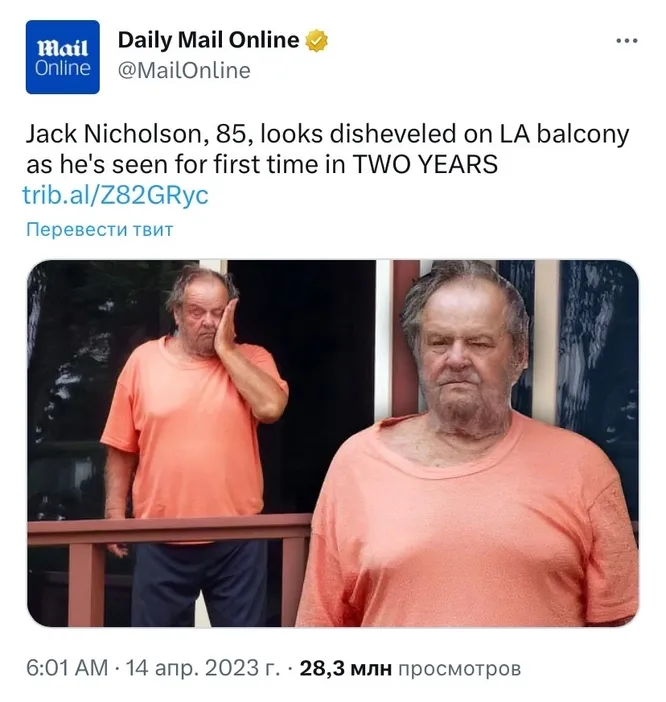666x702 pixels.
Task: Click the 14 апр. 2023 г. date
Action: coord(203,668)
